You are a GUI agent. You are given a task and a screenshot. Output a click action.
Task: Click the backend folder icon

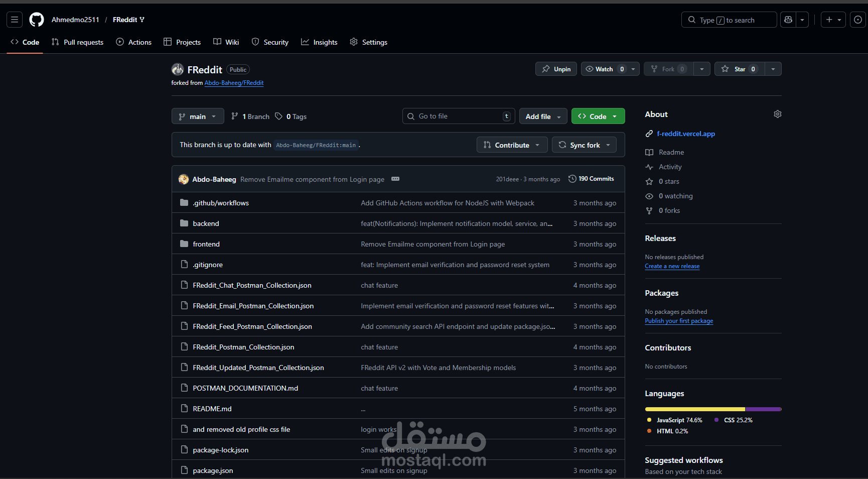[x=184, y=223]
